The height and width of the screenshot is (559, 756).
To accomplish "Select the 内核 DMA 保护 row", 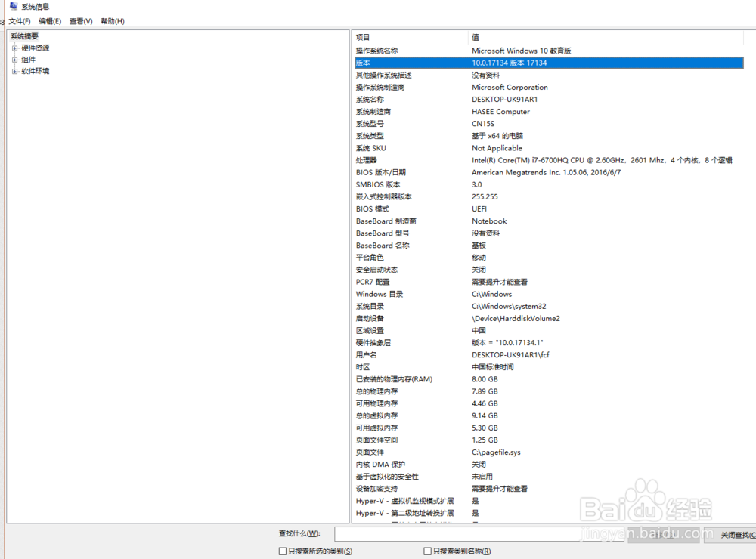I will [549, 465].
